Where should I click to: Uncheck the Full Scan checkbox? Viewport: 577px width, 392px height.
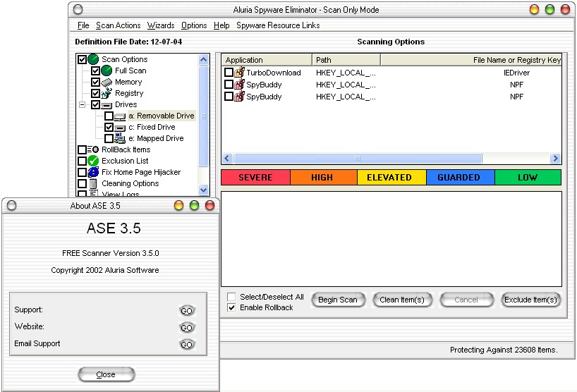(x=96, y=71)
